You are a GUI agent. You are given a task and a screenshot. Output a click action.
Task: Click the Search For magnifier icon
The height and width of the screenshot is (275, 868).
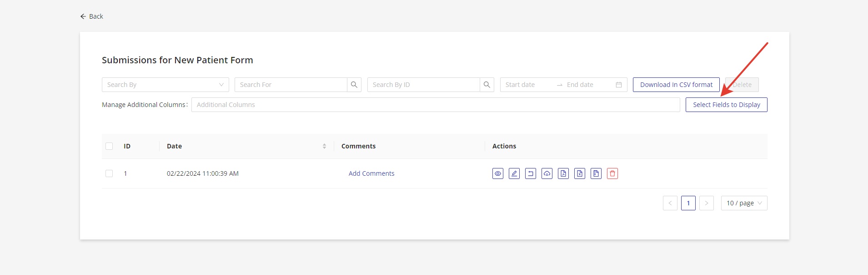click(354, 85)
